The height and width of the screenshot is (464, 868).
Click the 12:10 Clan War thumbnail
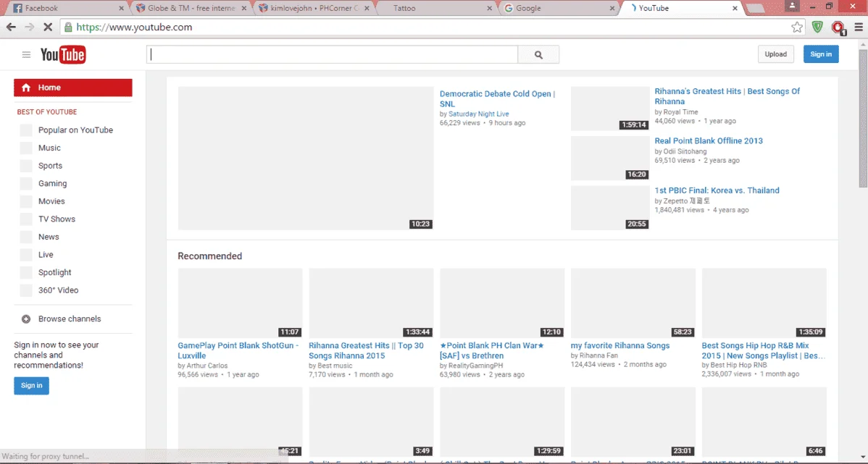click(x=502, y=303)
